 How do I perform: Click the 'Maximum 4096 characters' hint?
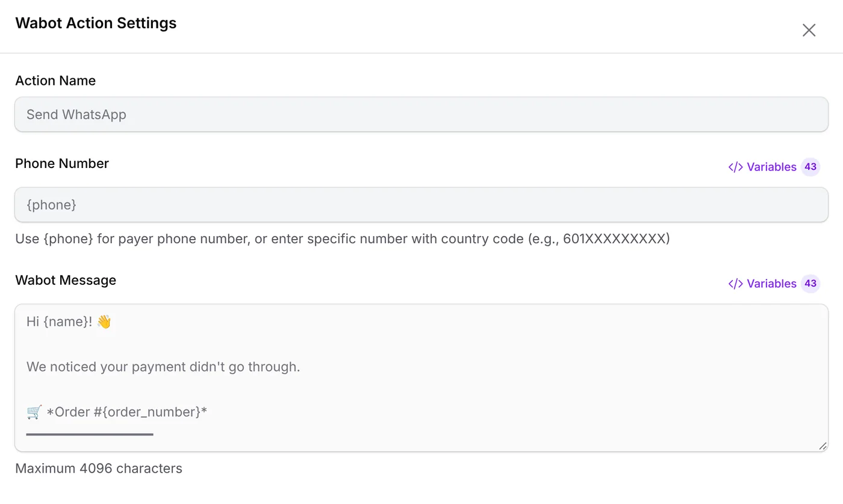(x=99, y=468)
